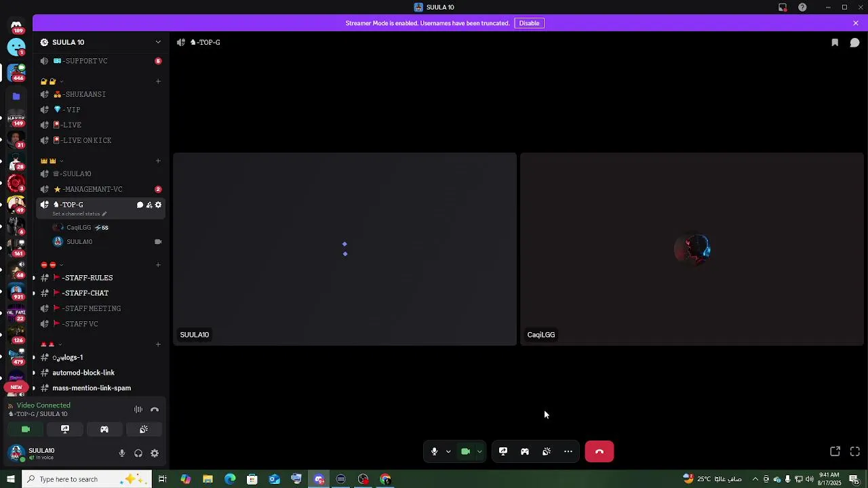Disable Streamer Mode from purple banner
The height and width of the screenshot is (488, 868).
pyautogui.click(x=529, y=23)
